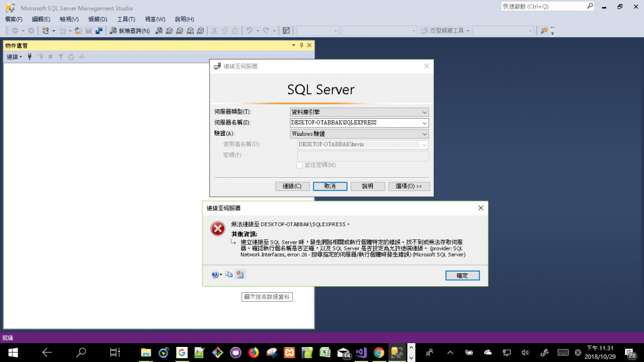This screenshot has width=644, height=362.
Task: Click the Refresh icon in Object Explorer toolbar
Action: click(x=71, y=57)
